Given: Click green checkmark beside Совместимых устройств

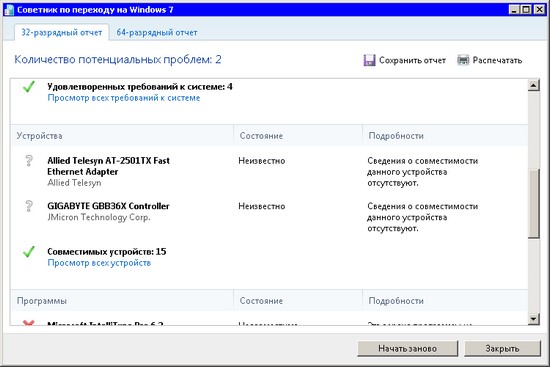Looking at the screenshot, I should point(29,252).
